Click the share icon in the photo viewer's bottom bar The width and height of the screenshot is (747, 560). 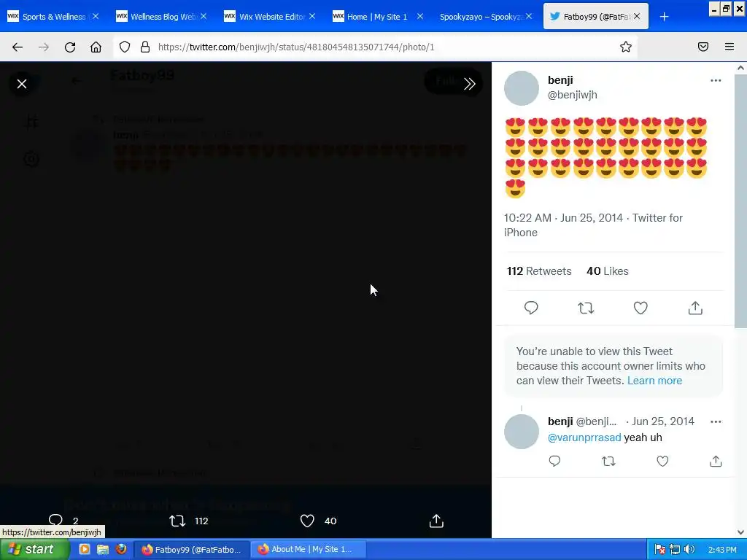click(x=436, y=521)
